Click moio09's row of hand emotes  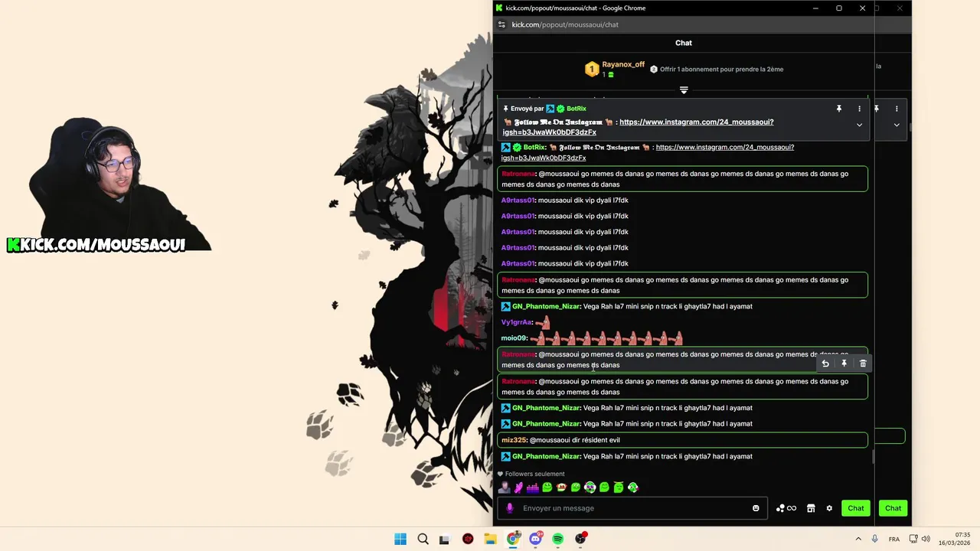tap(606, 337)
